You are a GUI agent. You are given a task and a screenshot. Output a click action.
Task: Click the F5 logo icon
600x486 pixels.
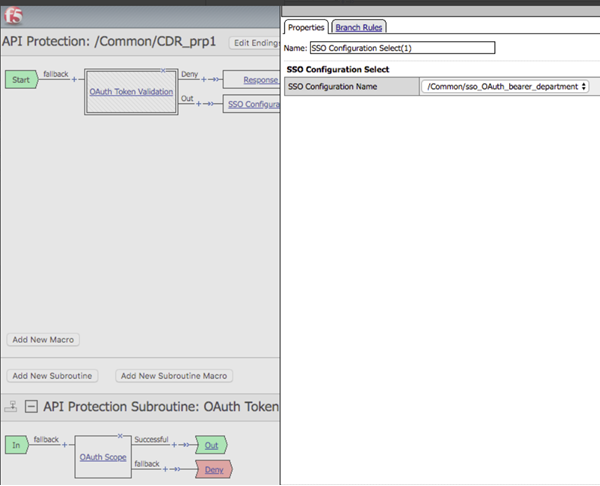coord(12,14)
